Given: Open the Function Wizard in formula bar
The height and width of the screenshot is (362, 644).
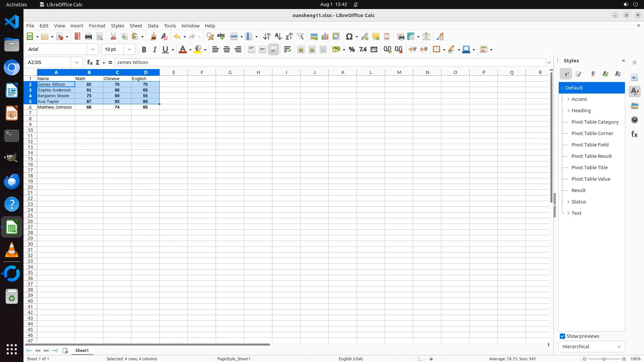Looking at the screenshot, I should tap(90, 62).
